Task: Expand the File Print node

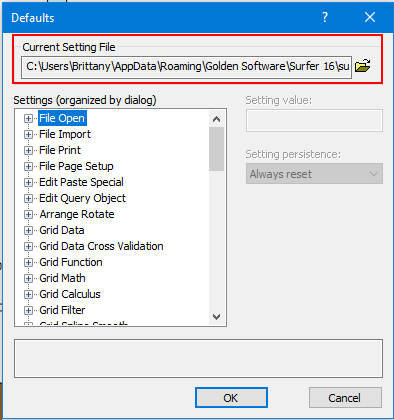Action: pyautogui.click(x=28, y=150)
